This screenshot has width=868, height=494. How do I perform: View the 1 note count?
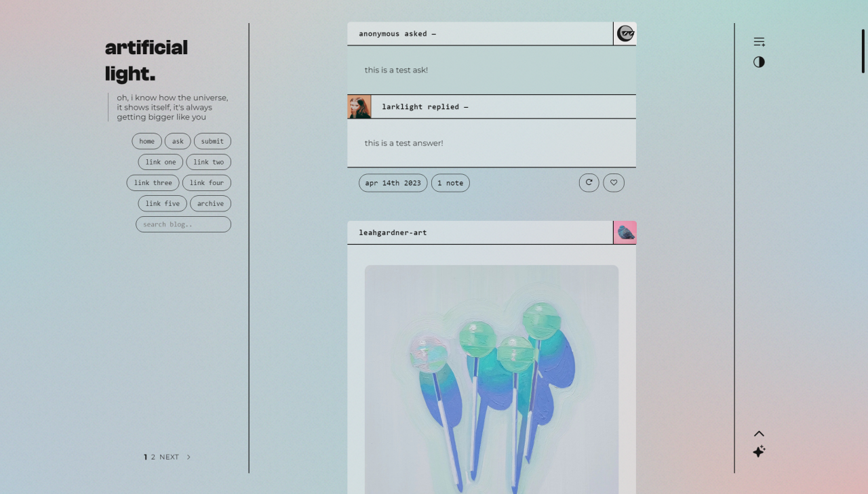point(450,183)
